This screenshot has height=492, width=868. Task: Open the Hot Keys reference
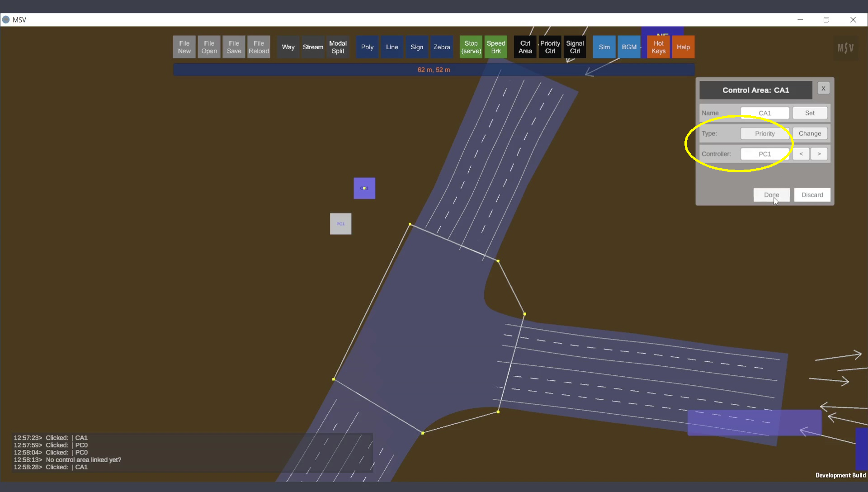coord(658,47)
